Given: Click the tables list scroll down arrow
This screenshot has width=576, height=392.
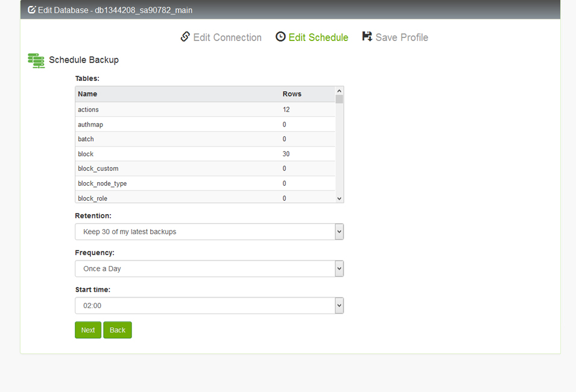Looking at the screenshot, I should (x=339, y=198).
